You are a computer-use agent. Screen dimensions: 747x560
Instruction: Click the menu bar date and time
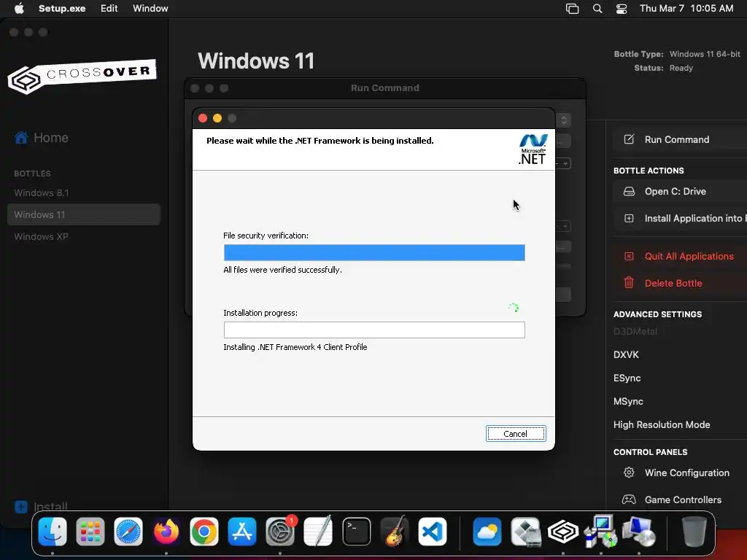coord(686,8)
